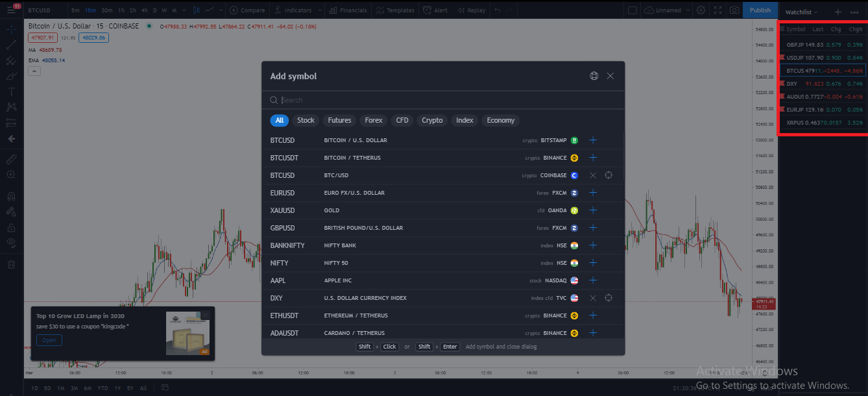Click the globe icon in Add symbol header
This screenshot has width=868, height=396.
click(594, 76)
